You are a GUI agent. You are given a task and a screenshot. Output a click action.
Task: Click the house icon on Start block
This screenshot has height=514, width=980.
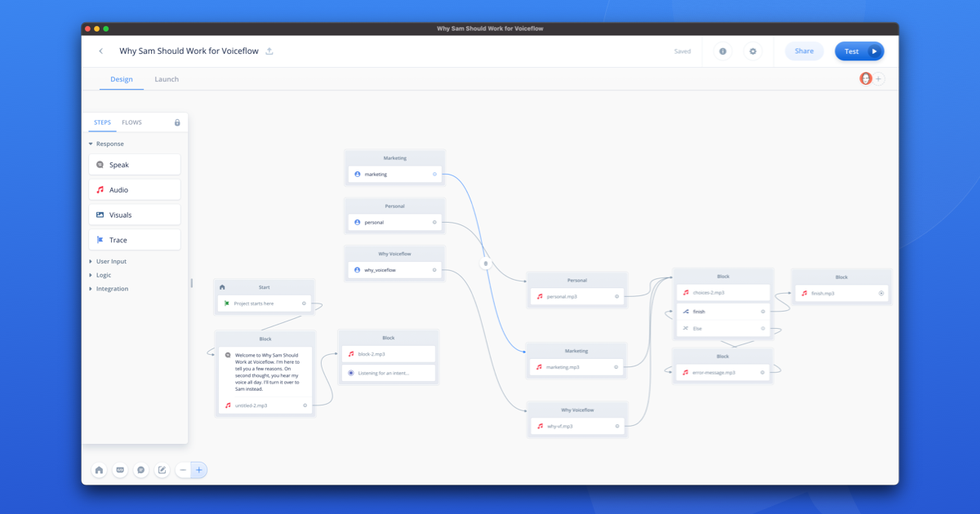point(222,287)
